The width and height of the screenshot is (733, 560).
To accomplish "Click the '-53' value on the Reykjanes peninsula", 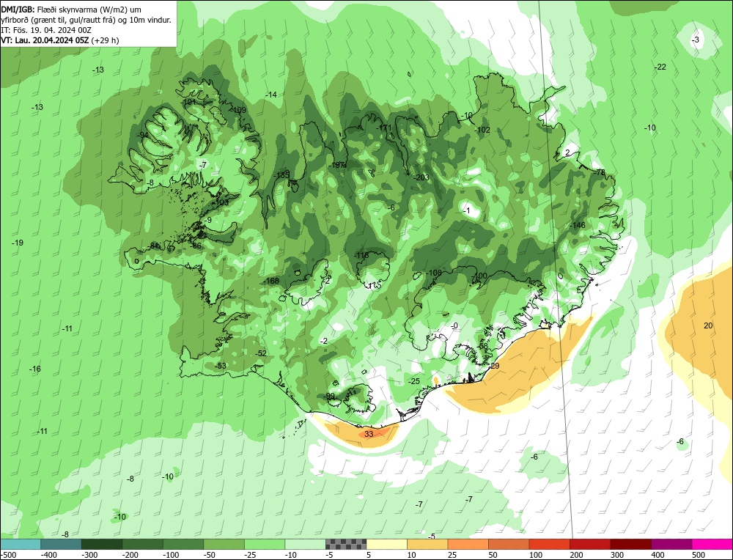I will (221, 366).
